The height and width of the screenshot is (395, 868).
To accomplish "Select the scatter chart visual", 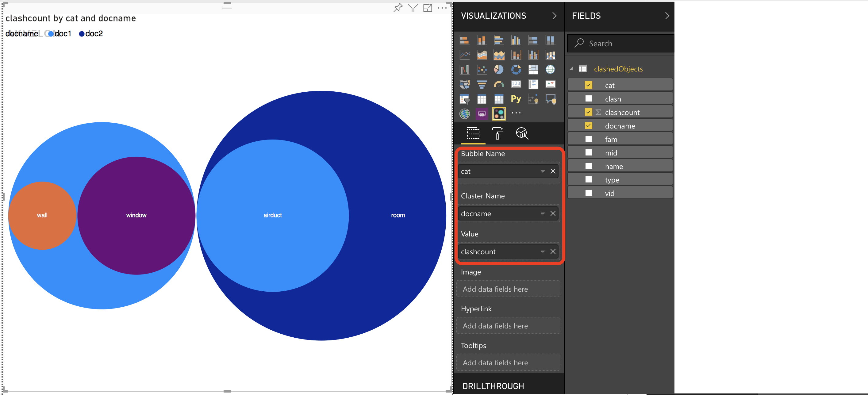I will 482,70.
